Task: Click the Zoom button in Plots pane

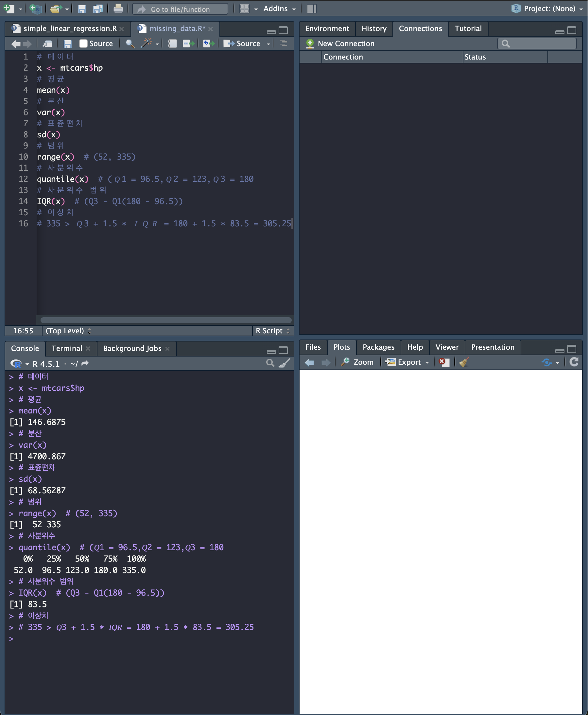Action: point(358,362)
